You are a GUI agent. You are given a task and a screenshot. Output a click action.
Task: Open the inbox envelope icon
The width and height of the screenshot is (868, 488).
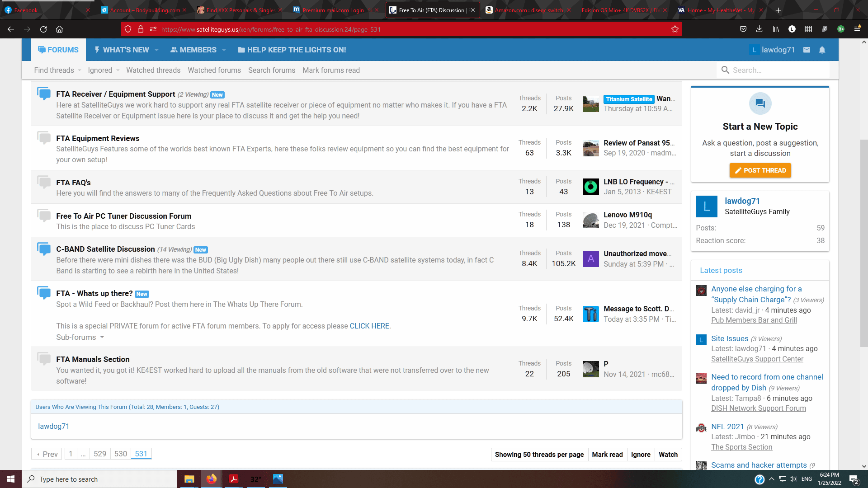pos(807,50)
